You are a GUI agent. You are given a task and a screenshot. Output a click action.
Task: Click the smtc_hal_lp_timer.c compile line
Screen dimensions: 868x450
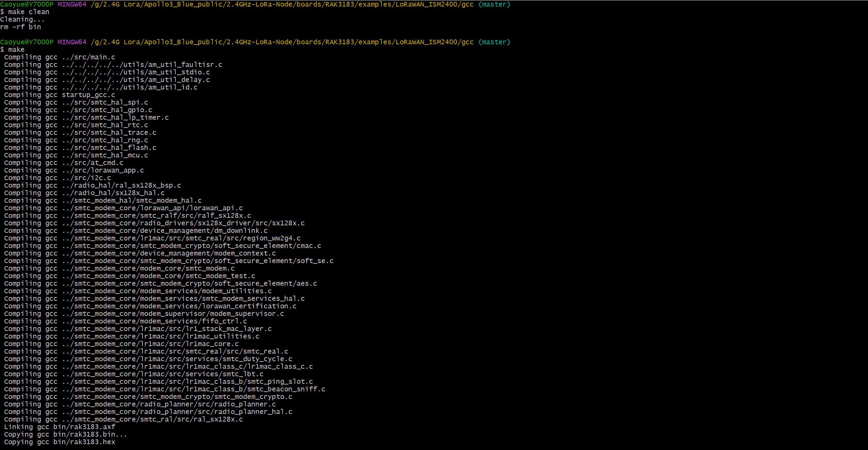pos(86,118)
